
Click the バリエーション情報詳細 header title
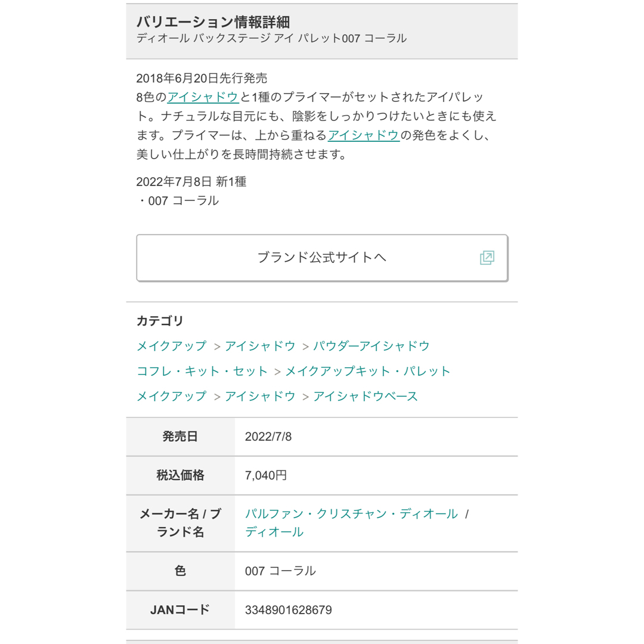tap(213, 22)
